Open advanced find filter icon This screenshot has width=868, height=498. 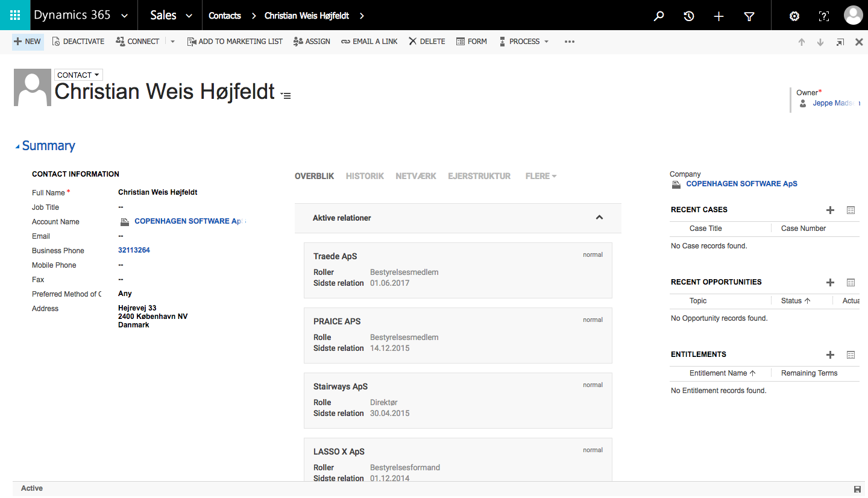(749, 16)
